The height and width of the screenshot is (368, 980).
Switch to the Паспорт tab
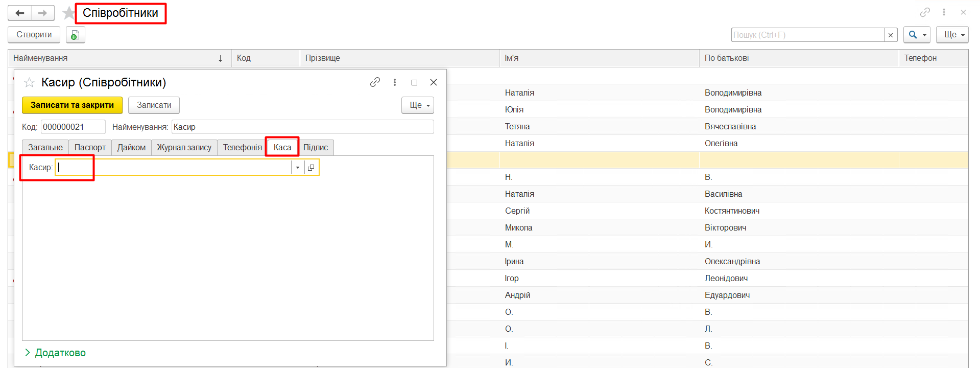[90, 147]
